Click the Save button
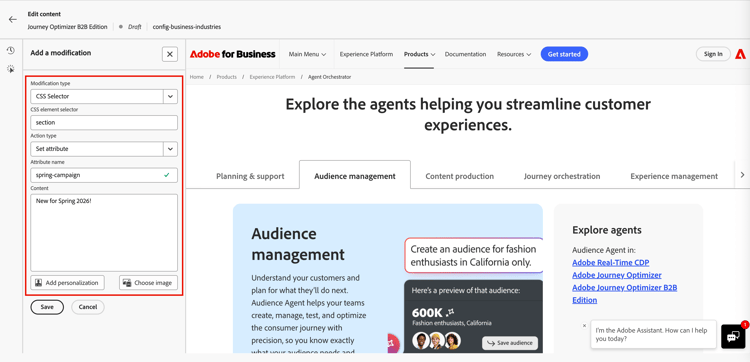This screenshot has height=362, width=750. 47,307
